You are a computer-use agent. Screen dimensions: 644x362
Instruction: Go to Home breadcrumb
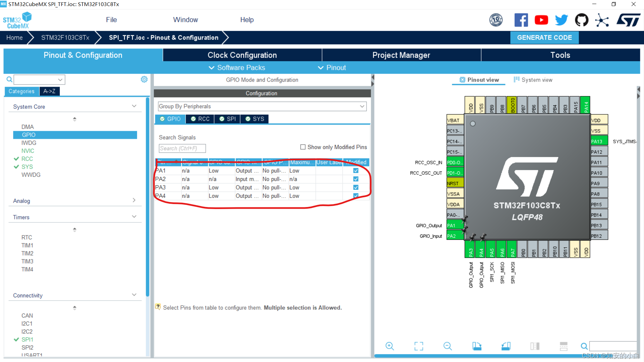(14, 38)
